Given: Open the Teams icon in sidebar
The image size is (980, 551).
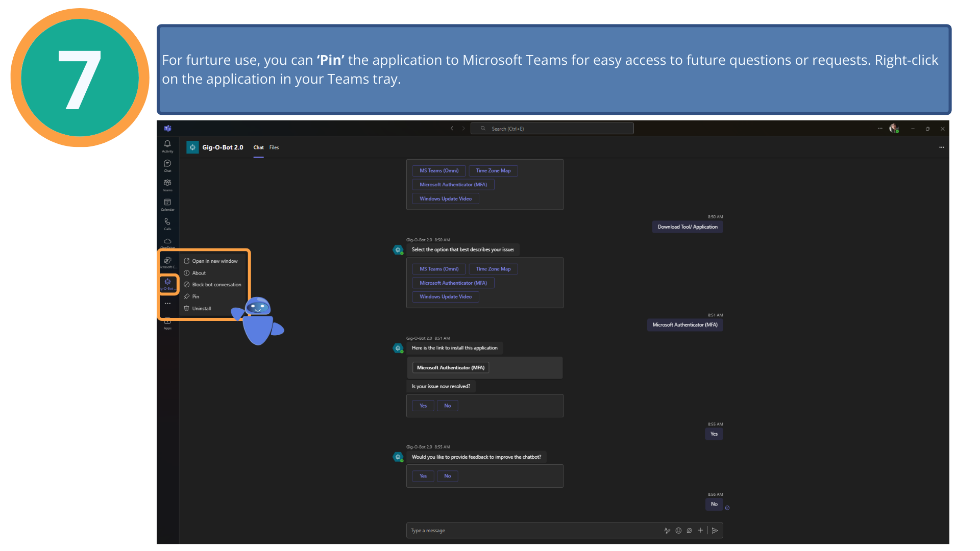Looking at the screenshot, I should tap(167, 185).
